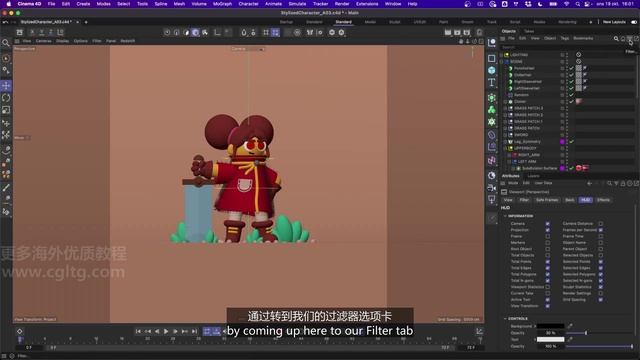
Task: Click the New Layouts button
Action: pos(614,22)
